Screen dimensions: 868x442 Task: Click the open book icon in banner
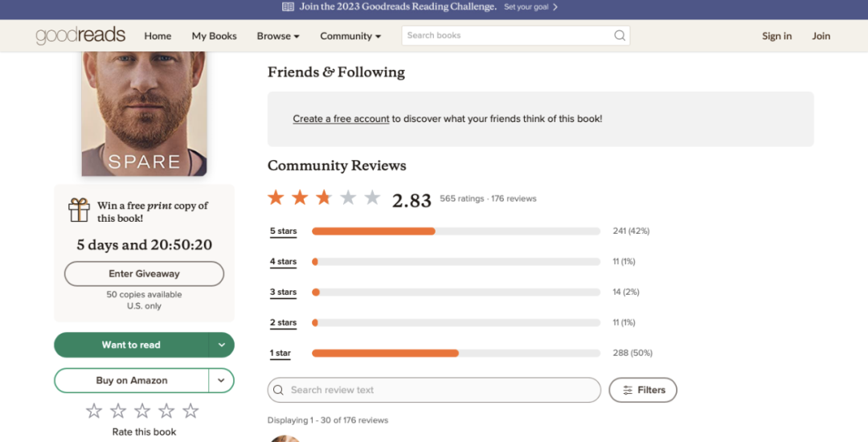(x=288, y=6)
